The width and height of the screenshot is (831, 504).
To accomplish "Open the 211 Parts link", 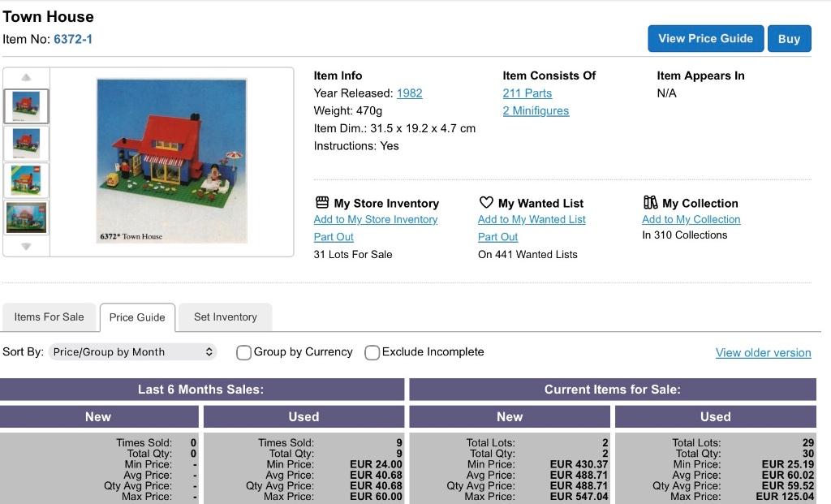I will [x=527, y=93].
